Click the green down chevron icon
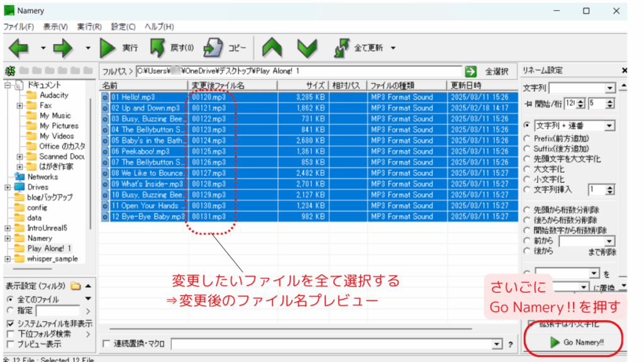 pyautogui.click(x=306, y=48)
